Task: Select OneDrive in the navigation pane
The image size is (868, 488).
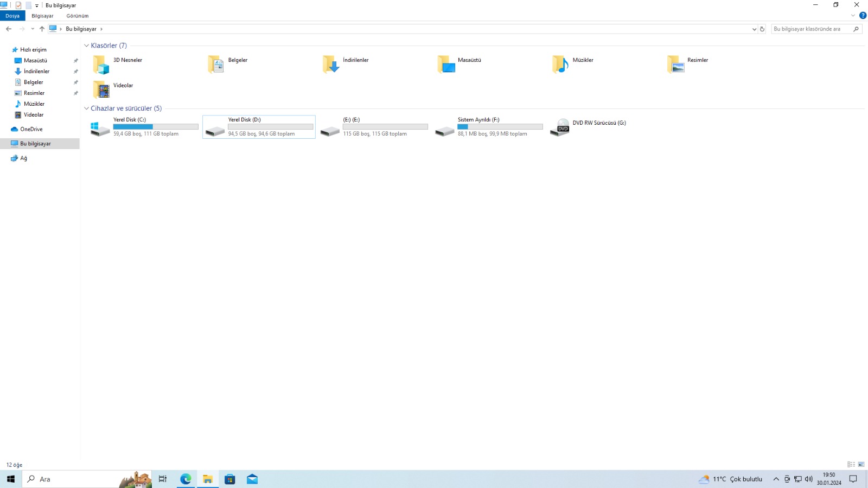Action: [31, 130]
